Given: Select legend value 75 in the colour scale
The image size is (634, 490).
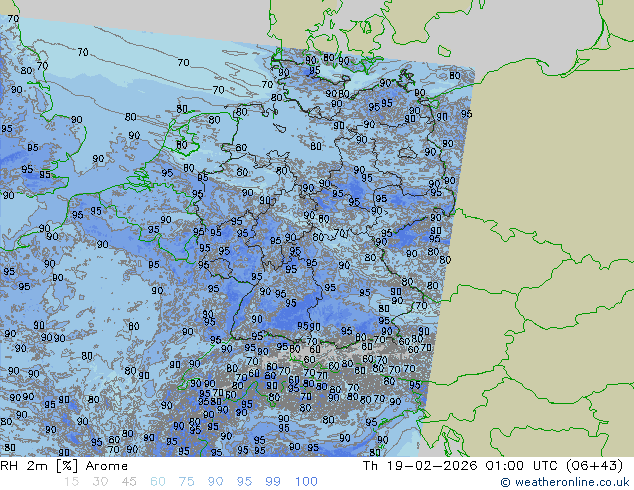Looking at the screenshot, I should click(x=186, y=482).
